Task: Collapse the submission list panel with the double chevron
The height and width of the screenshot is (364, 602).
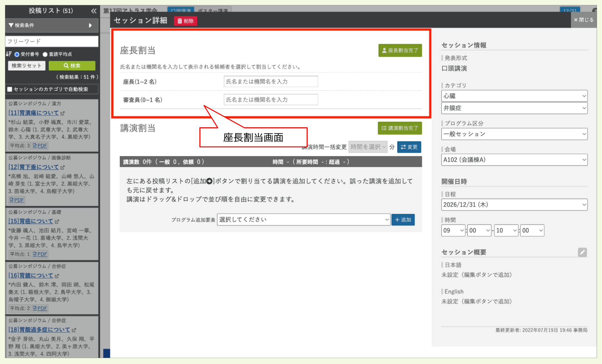Action: (93, 11)
